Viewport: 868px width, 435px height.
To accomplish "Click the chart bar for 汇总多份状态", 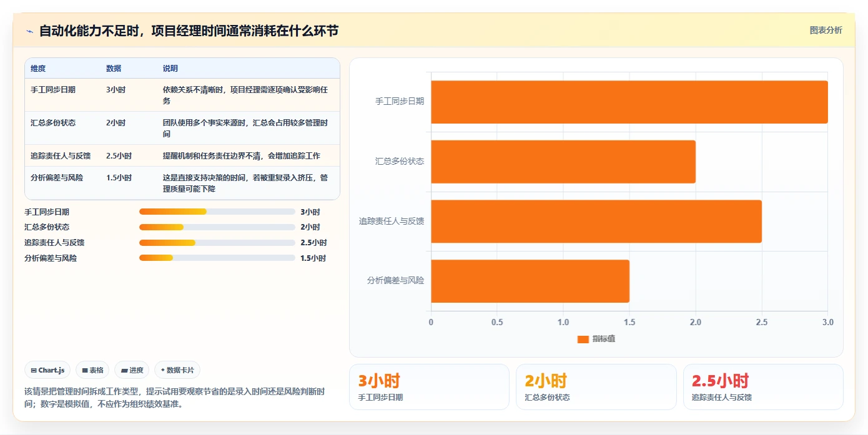I will click(x=563, y=162).
